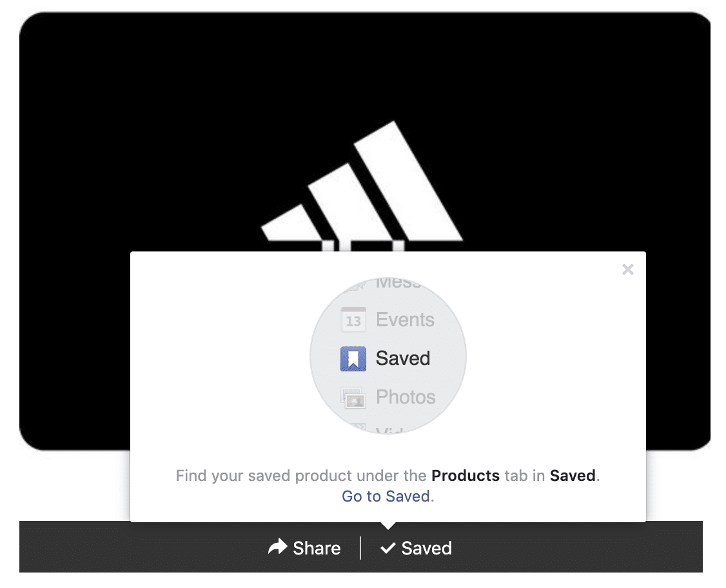
Task: Click the divider between Share and Saved
Action: [x=360, y=548]
